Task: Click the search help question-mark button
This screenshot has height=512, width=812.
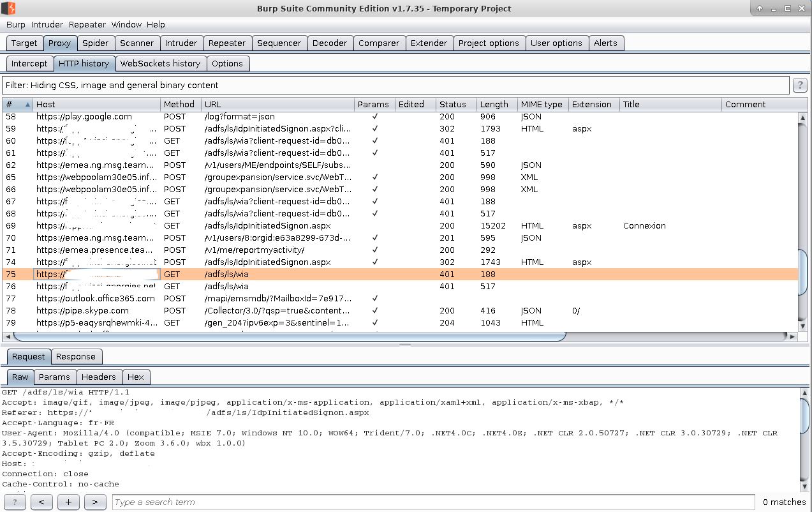Action: tap(15, 502)
